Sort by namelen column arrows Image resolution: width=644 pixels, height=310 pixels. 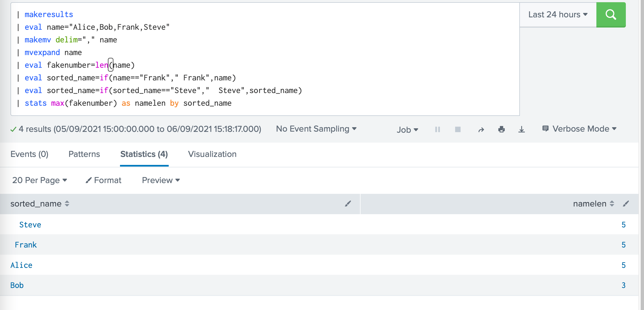(612, 204)
